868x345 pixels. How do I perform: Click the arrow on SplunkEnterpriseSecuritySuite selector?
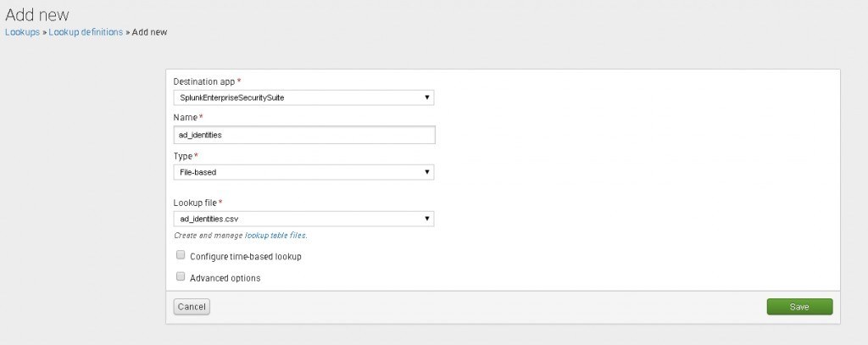(x=427, y=97)
